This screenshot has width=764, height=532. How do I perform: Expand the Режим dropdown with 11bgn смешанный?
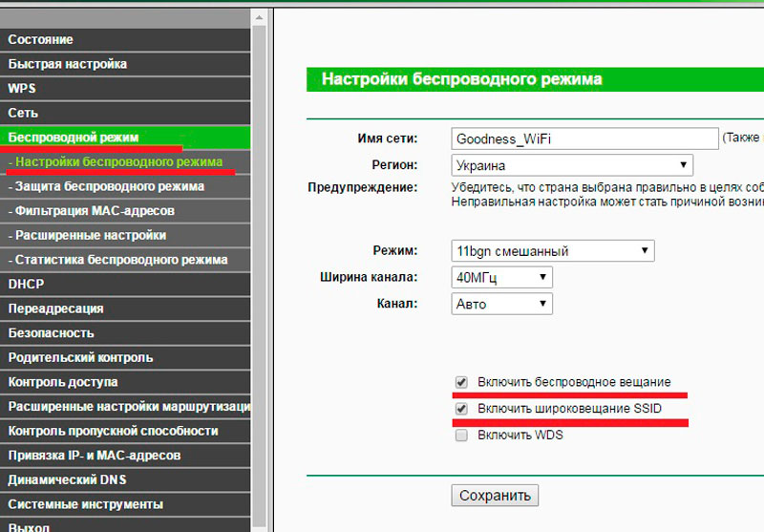553,251
